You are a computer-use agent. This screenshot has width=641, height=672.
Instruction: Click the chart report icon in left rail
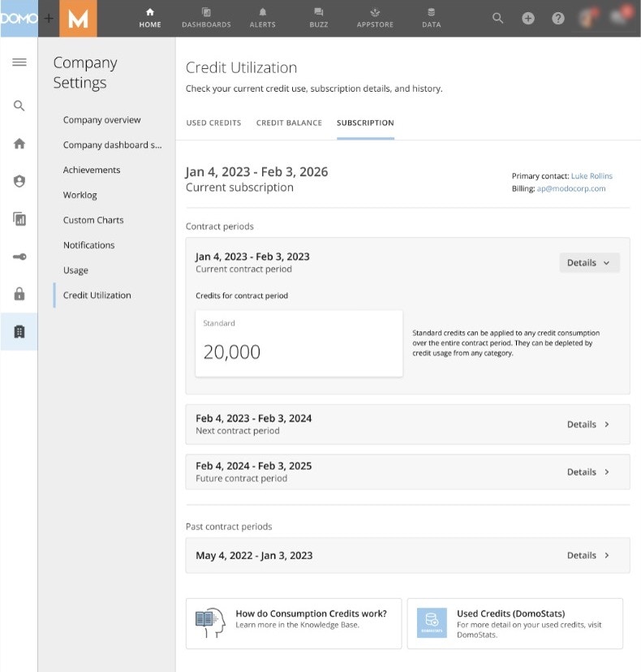coord(19,219)
